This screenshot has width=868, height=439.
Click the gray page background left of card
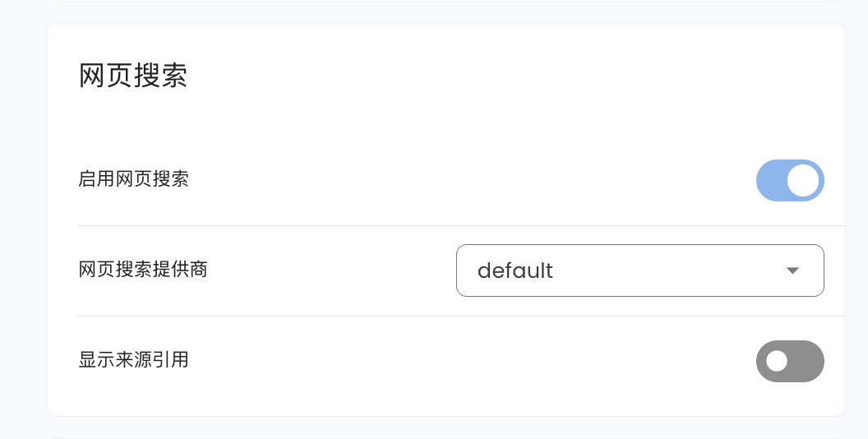coord(22,222)
